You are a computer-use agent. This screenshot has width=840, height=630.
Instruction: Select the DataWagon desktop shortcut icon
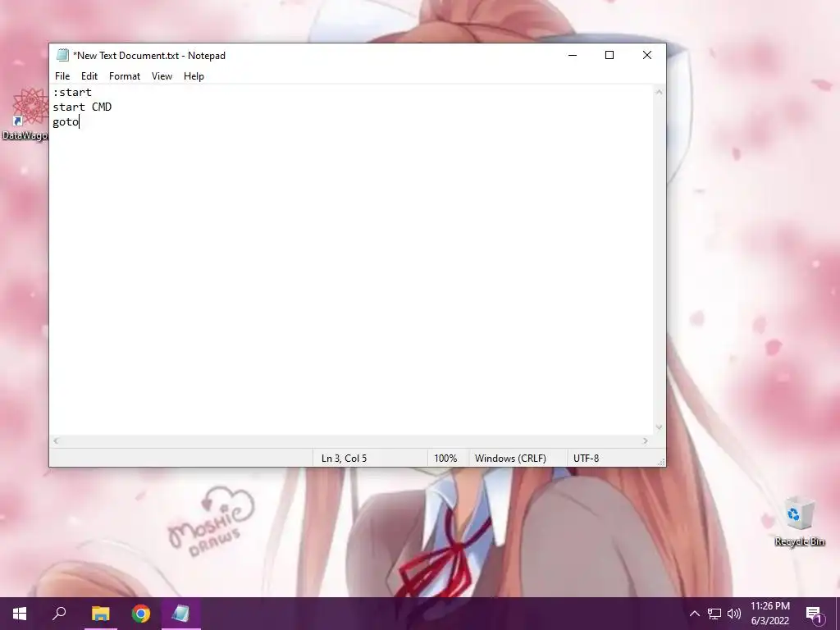point(25,114)
